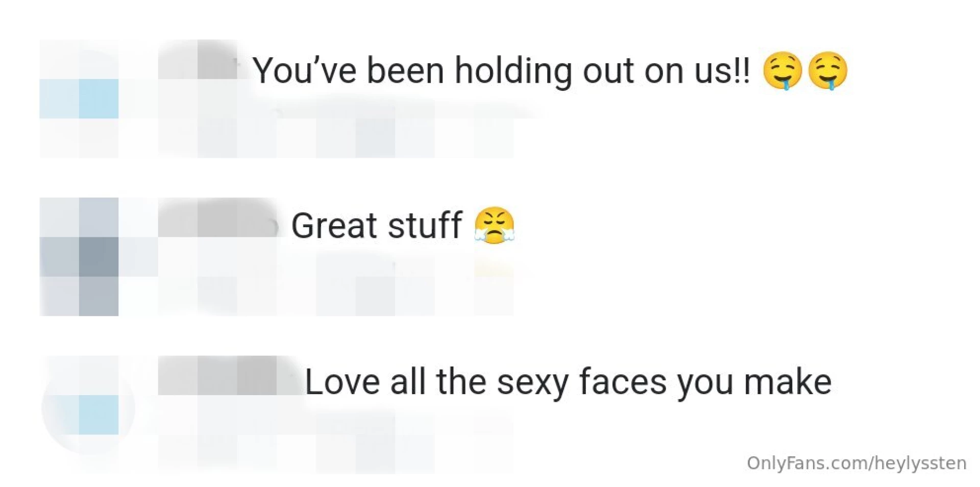The width and height of the screenshot is (980, 487).
Task: Select the "You've been holding out on us!!" comment
Action: click(500, 70)
